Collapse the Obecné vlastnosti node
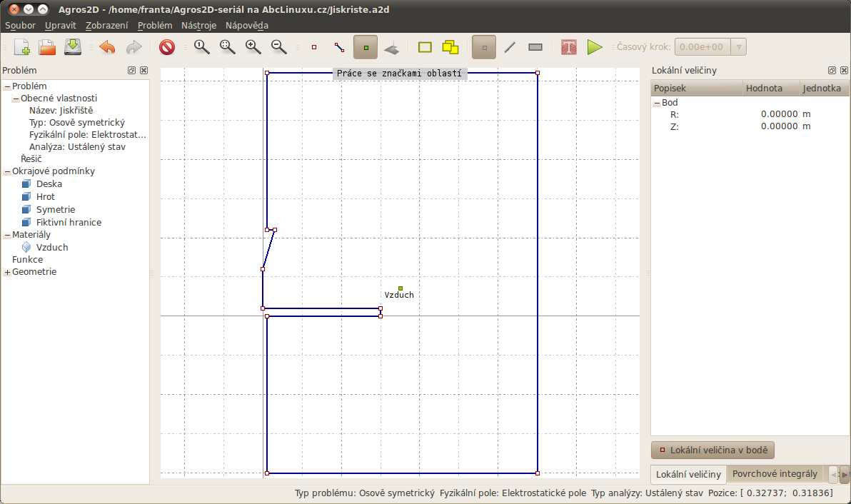Screen dimensions: 851x504 pyautogui.click(x=16, y=99)
